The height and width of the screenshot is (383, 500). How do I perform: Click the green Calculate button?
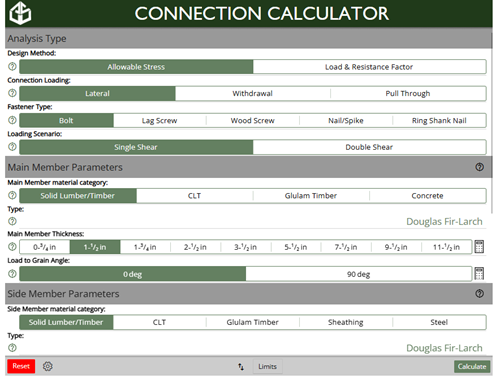coord(472,367)
